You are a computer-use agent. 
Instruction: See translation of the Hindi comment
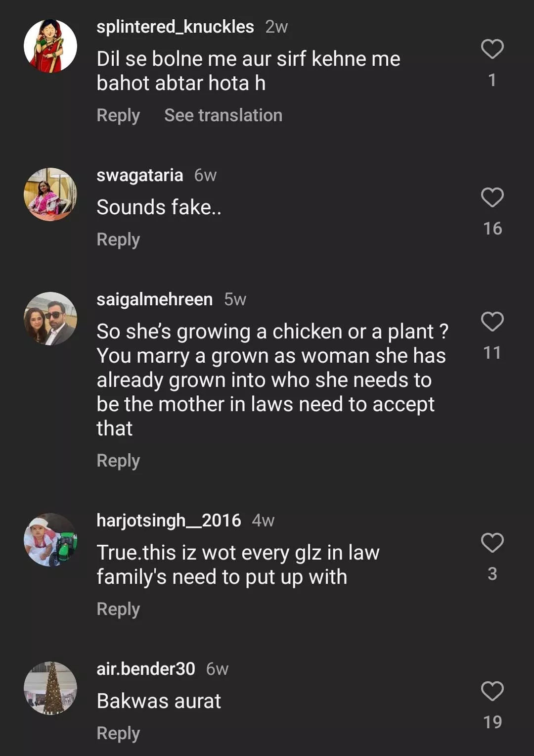click(x=223, y=116)
